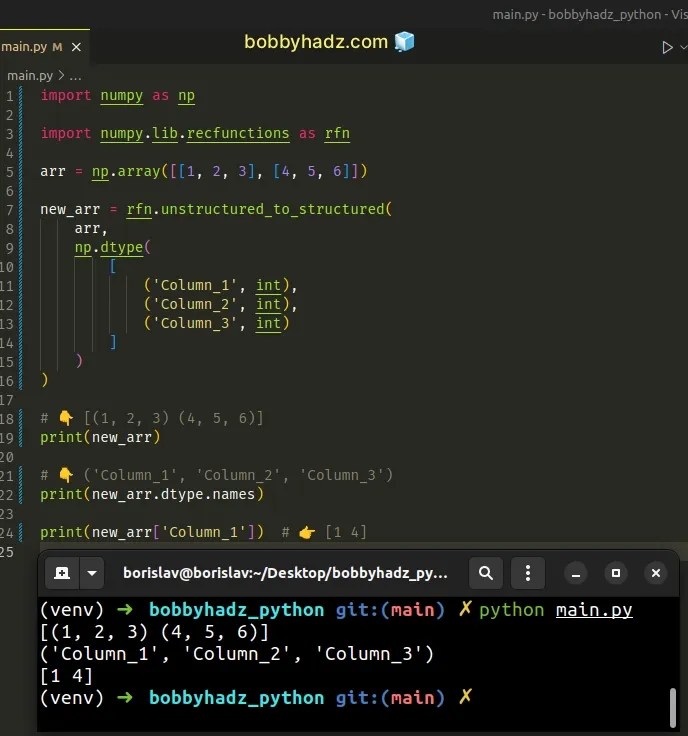Expand terminal new-tab dropdown arrow
The height and width of the screenshot is (736, 688).
click(x=92, y=573)
